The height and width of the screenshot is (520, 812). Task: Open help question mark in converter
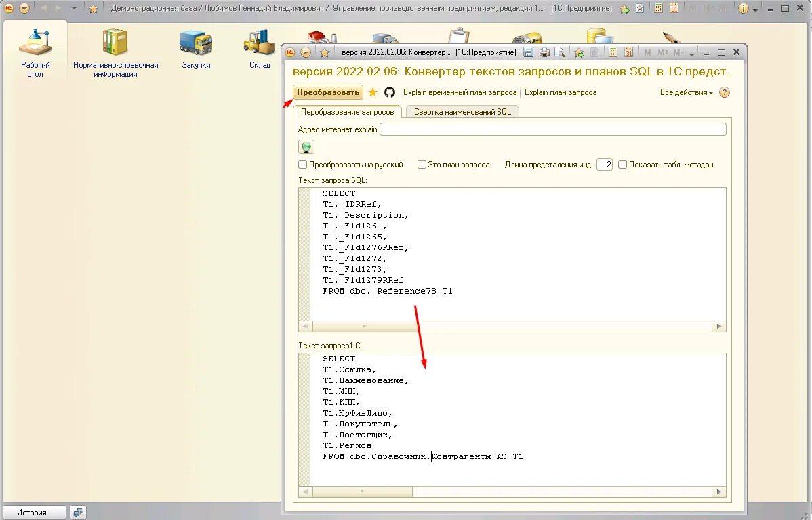pyautogui.click(x=725, y=92)
